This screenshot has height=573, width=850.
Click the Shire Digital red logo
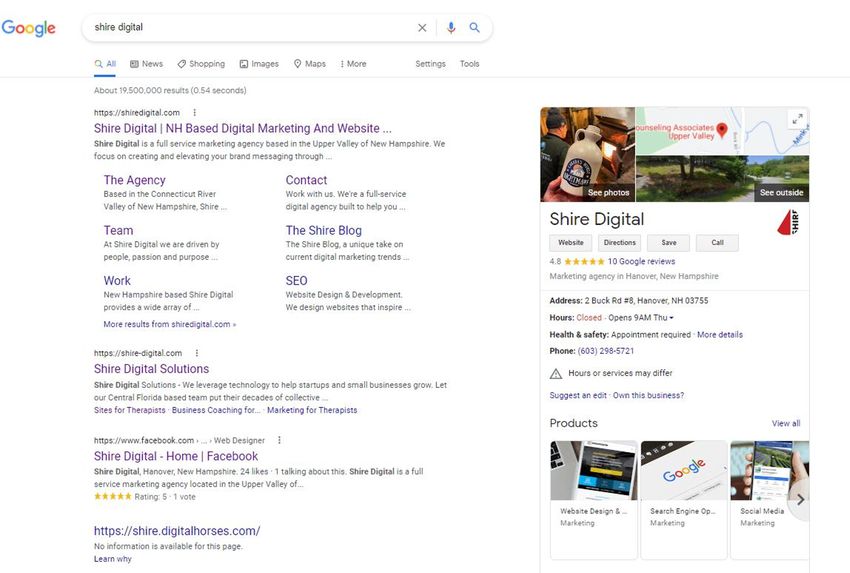point(788,222)
